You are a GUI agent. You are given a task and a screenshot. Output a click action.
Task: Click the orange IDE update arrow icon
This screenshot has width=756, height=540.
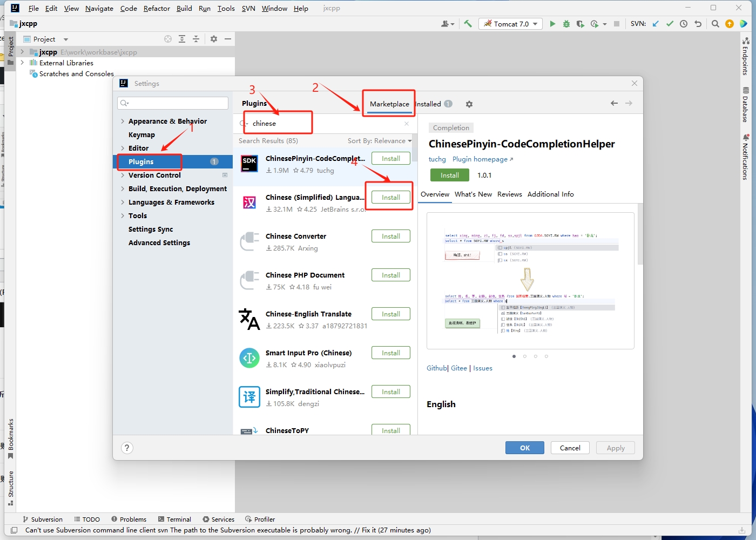[x=730, y=24]
